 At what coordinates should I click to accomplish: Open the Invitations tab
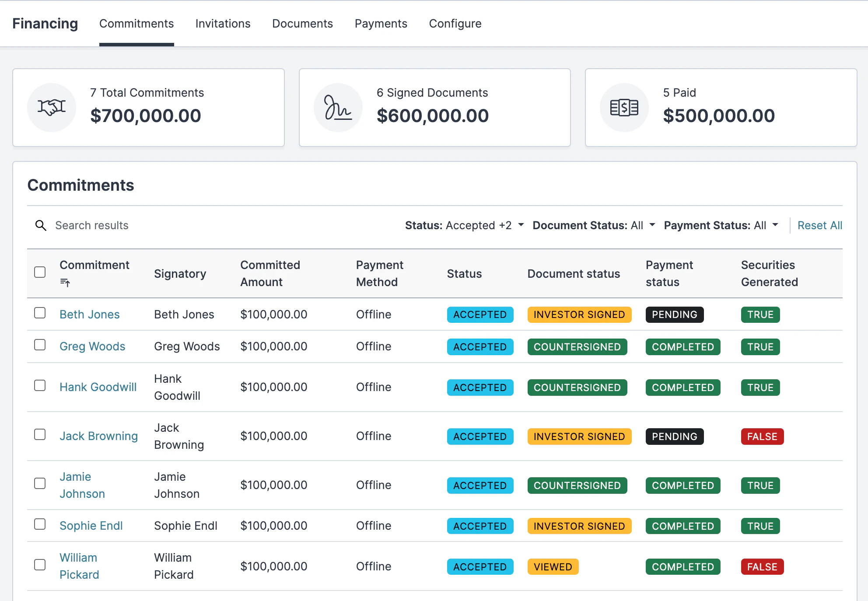click(223, 24)
